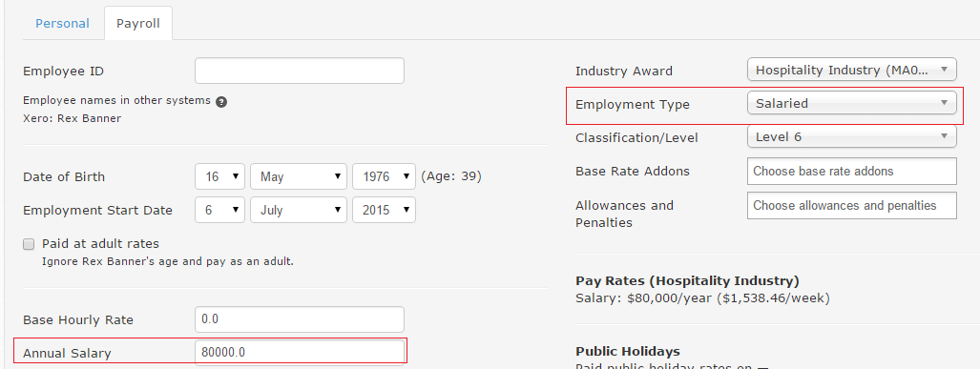This screenshot has height=369, width=980.
Task: Open the Industry Award dropdown
Action: click(852, 70)
